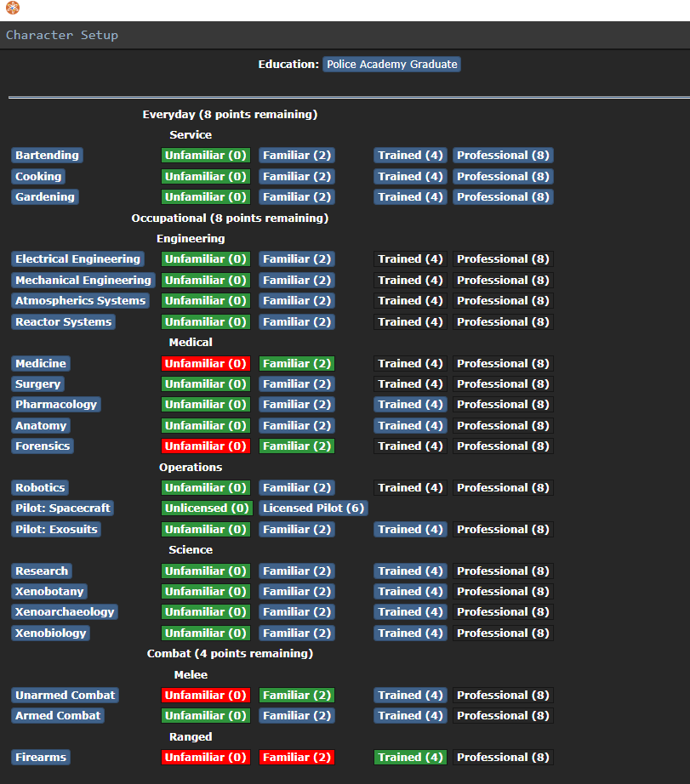Click the Robotics skill name button
This screenshot has height=784, width=690.
[40, 488]
